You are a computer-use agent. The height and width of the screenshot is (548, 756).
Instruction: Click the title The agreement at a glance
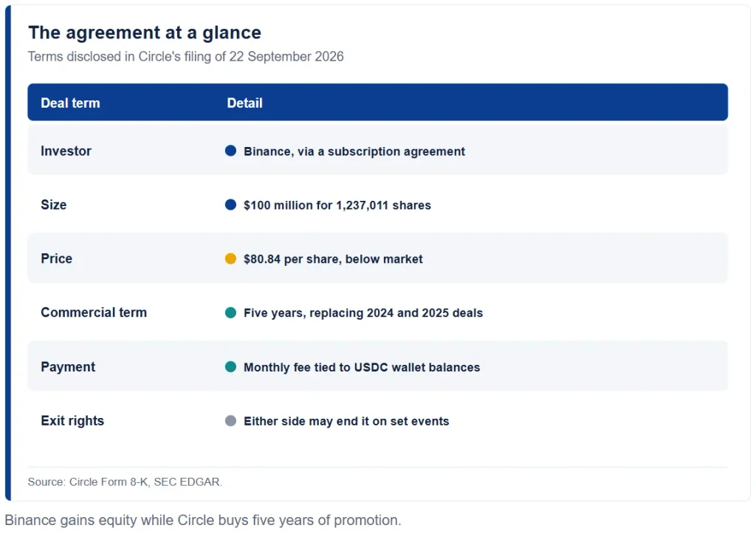(145, 32)
